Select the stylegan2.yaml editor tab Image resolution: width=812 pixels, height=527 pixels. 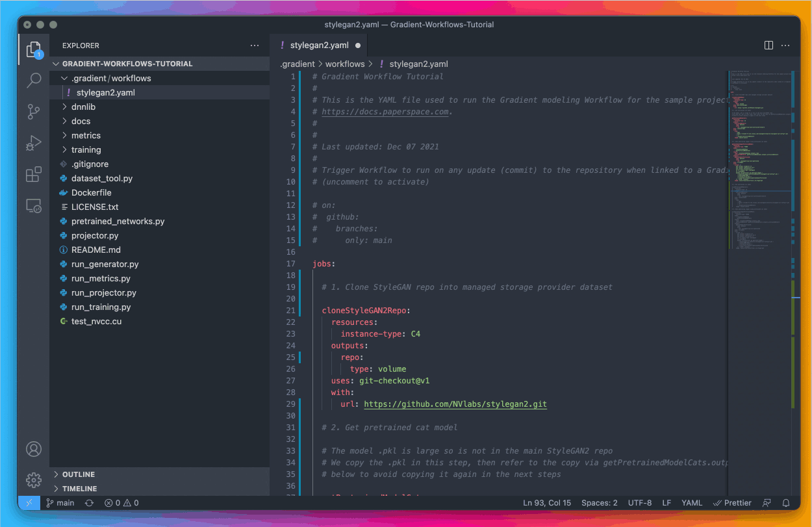(319, 45)
